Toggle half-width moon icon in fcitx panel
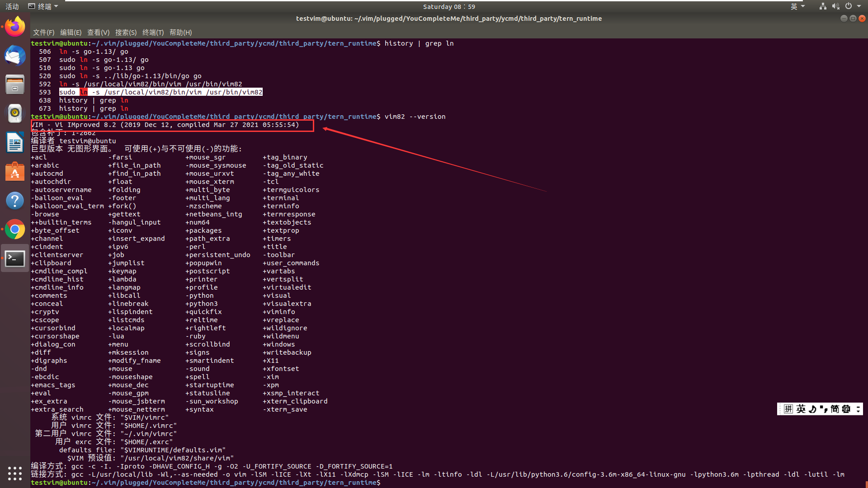The width and height of the screenshot is (868, 488). [812, 409]
